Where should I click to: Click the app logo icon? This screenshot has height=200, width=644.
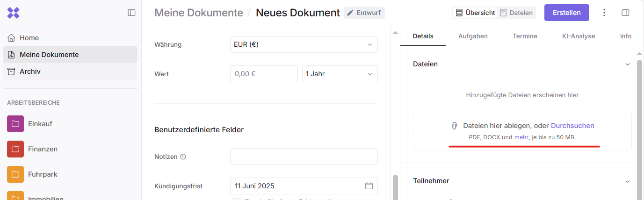[13, 13]
